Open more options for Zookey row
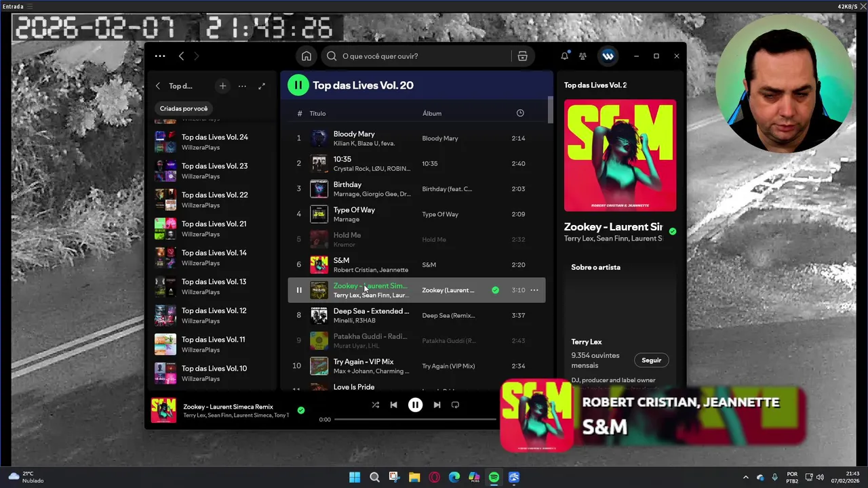The image size is (868, 488). click(534, 290)
